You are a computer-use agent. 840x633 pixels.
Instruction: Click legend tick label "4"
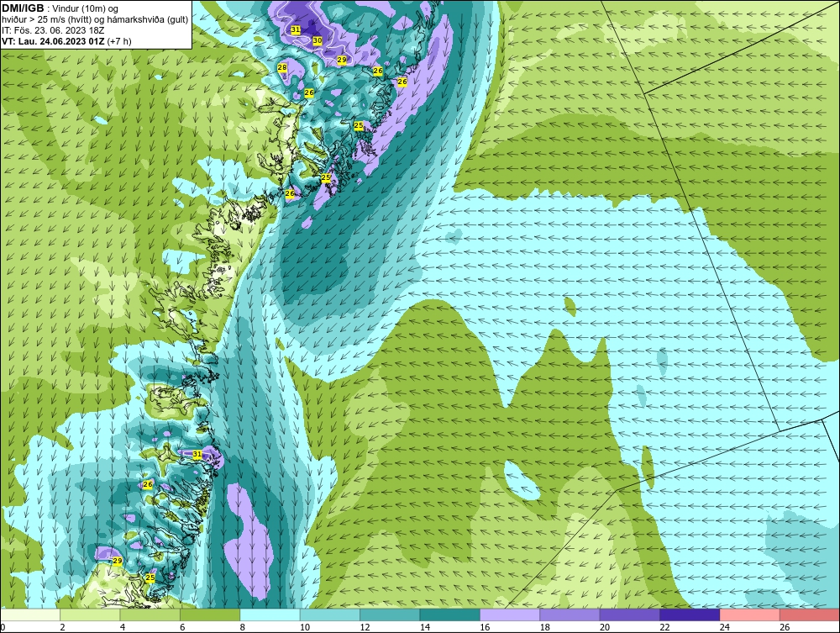(123, 627)
